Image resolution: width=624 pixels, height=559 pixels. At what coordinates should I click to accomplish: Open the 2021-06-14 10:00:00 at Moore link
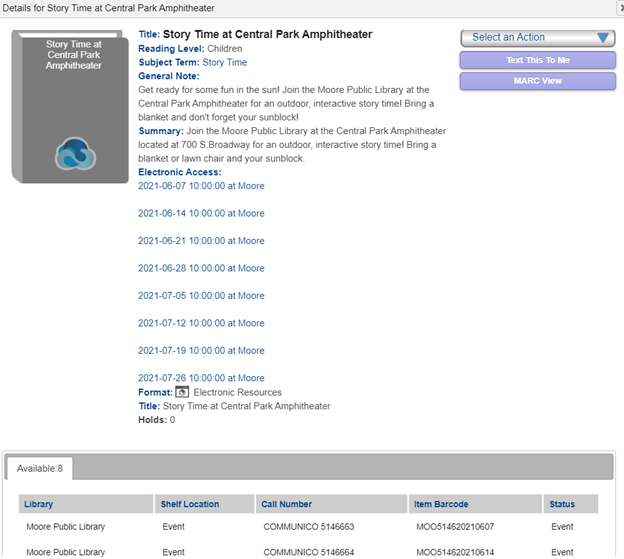[201, 213]
